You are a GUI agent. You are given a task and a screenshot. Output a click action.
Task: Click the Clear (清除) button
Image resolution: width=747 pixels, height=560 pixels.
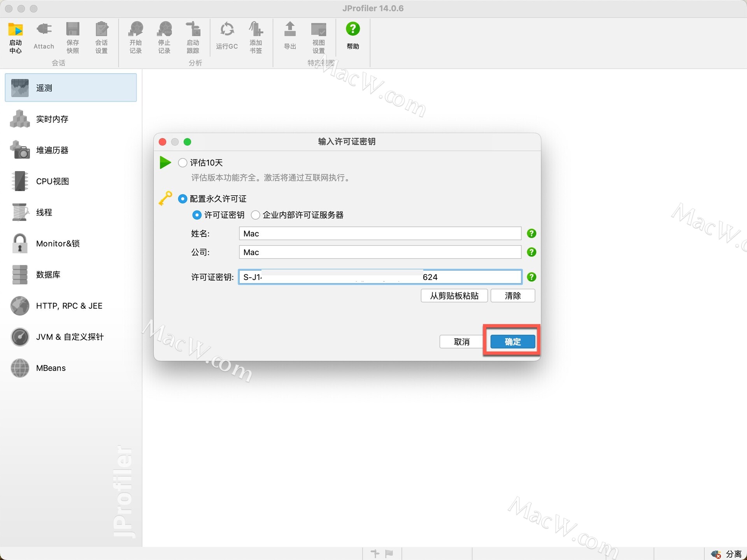pos(513,296)
